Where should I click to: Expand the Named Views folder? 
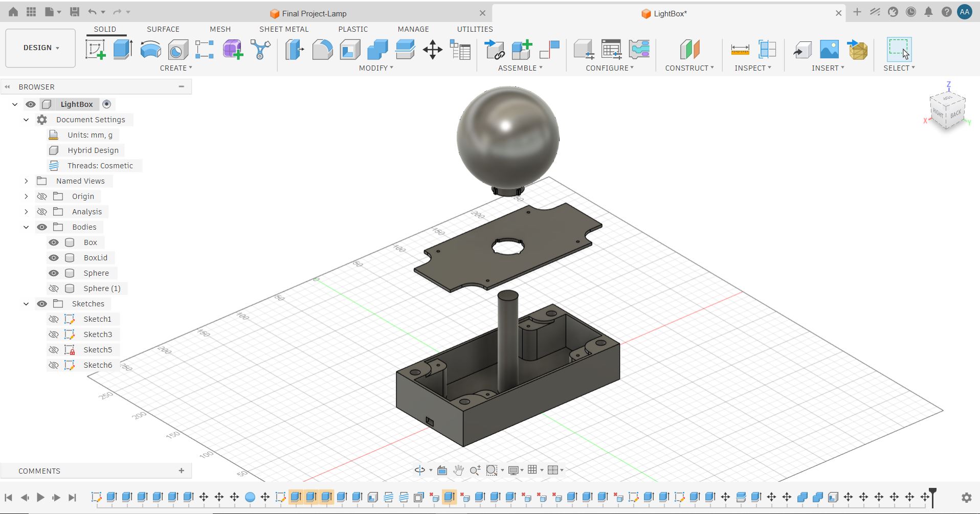(x=27, y=181)
